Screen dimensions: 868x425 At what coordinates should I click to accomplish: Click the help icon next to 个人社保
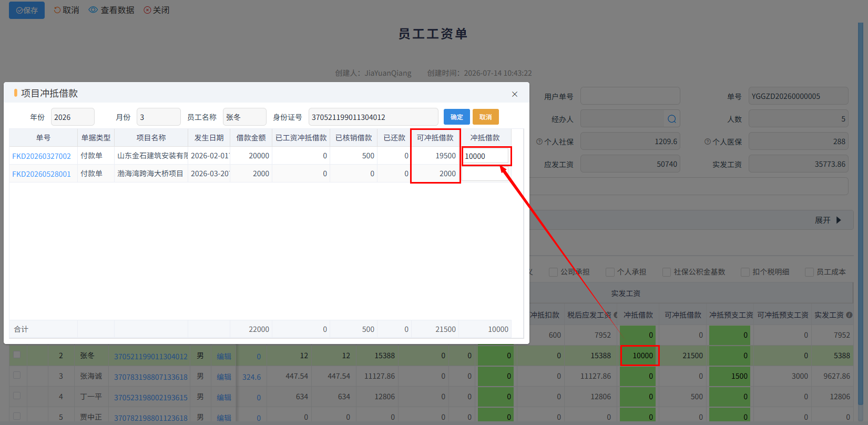(539, 141)
